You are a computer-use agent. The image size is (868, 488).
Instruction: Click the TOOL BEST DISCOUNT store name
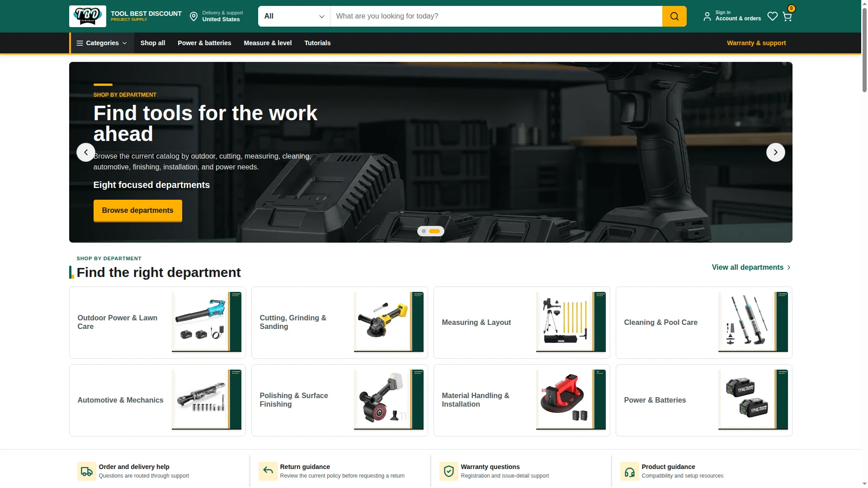click(146, 14)
